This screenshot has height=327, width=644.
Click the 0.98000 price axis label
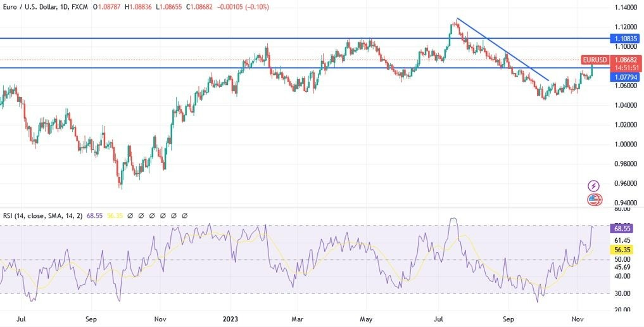[626, 164]
